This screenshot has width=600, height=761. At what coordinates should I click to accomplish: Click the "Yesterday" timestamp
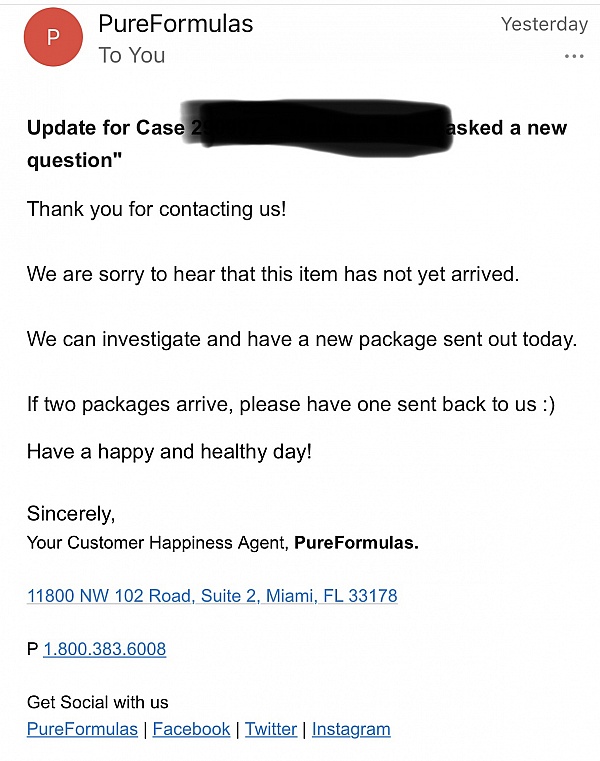544,24
